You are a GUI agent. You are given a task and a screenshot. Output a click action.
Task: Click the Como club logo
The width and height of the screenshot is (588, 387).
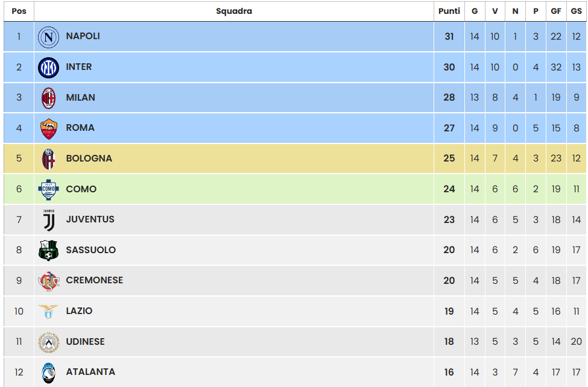tap(49, 189)
